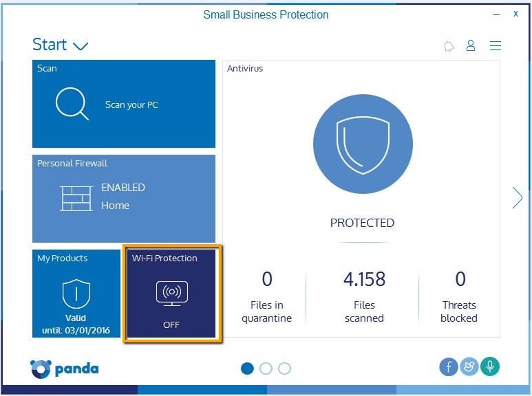This screenshot has width=532, height=396.
Task: Click the My Products tile title
Action: pyautogui.click(x=63, y=258)
